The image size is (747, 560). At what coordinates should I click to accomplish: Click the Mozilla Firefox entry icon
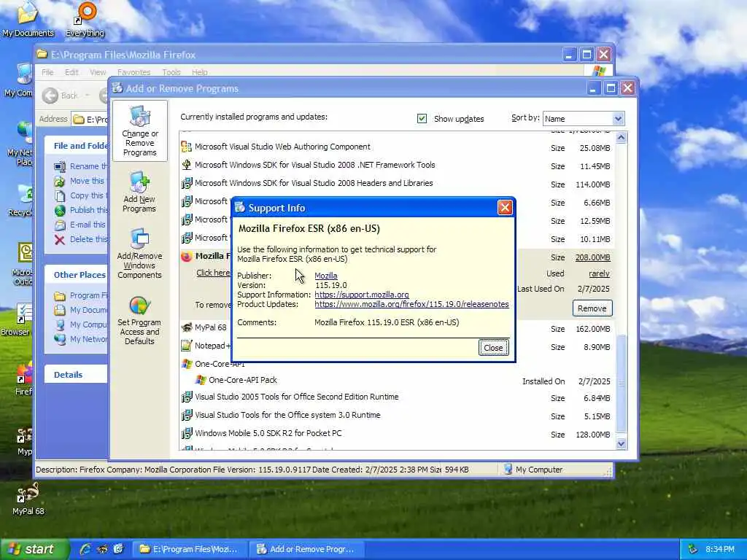[186, 256]
